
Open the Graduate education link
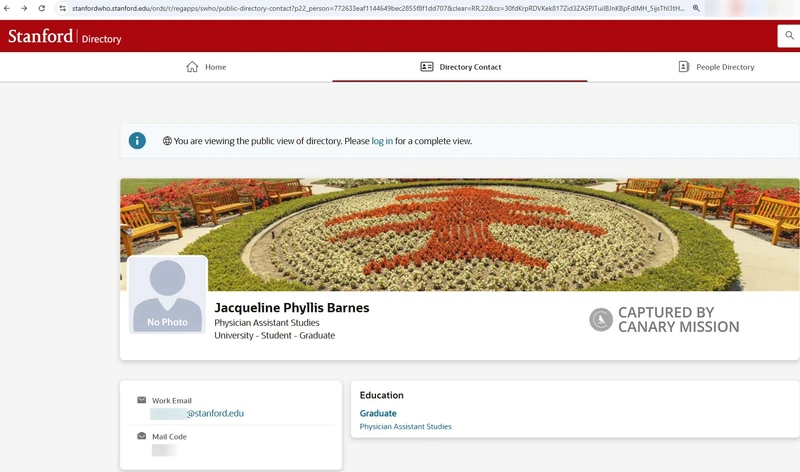point(378,413)
